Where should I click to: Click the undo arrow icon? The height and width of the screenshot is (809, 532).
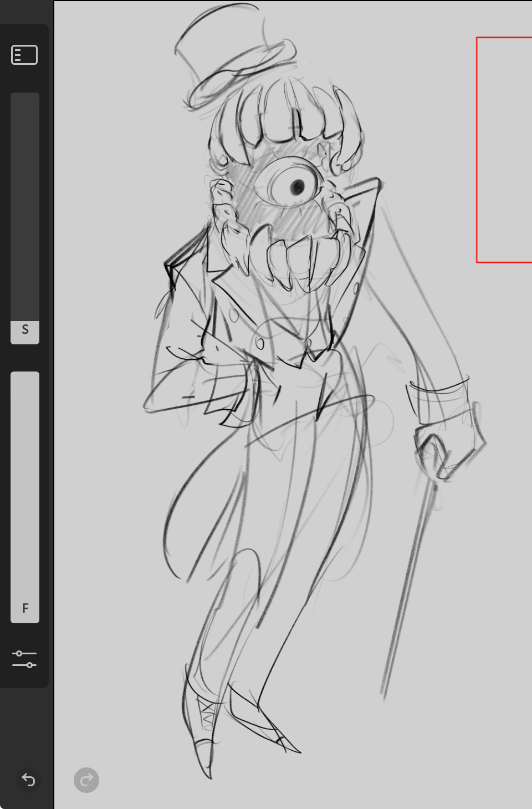pos(28,780)
